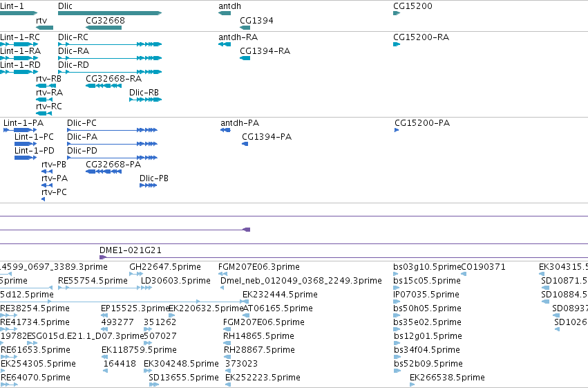
Task: Click protein rtv-PC
Action: [x=43, y=199]
